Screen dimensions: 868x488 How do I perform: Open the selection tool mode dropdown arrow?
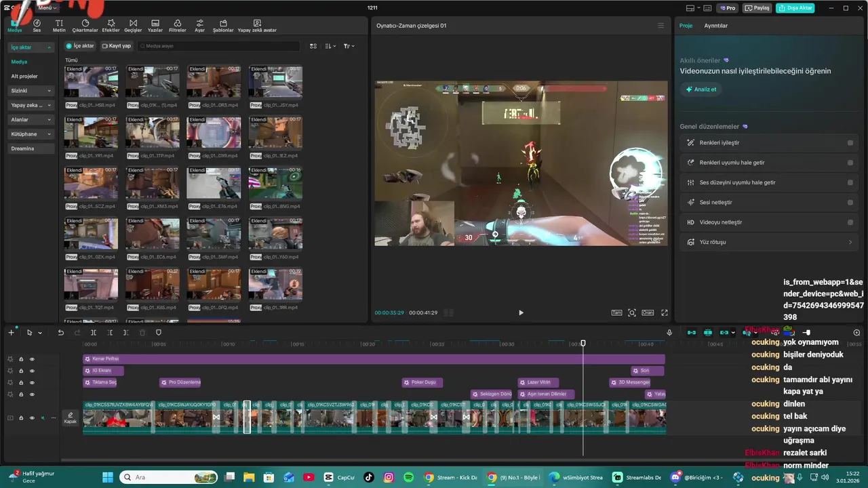click(40, 333)
